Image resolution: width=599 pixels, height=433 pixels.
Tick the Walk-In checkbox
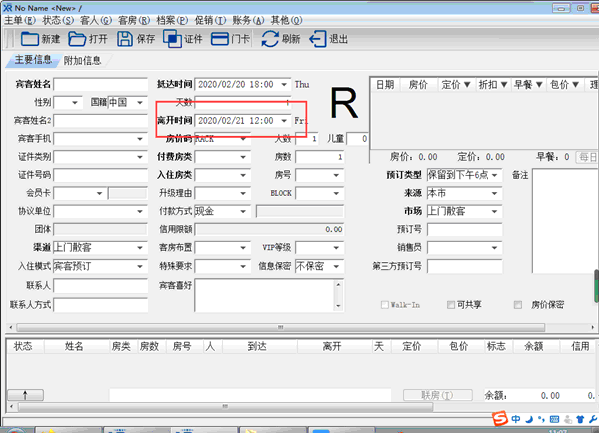pyautogui.click(x=384, y=305)
